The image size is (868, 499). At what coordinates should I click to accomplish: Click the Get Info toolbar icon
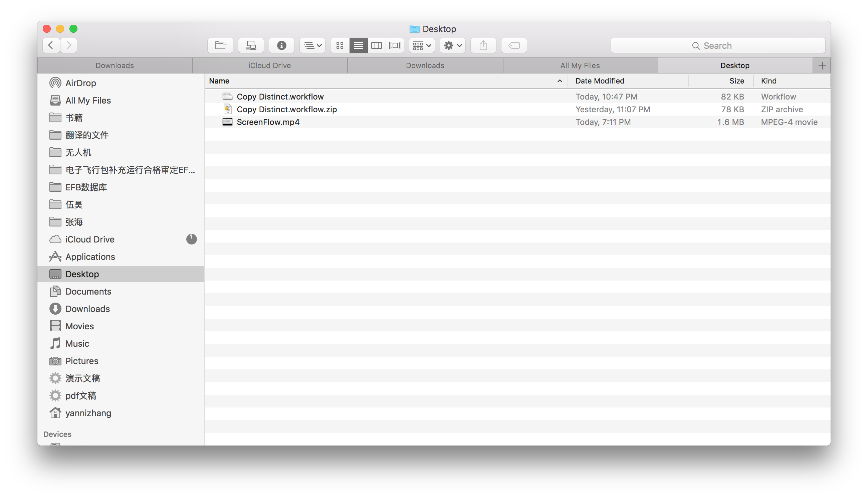281,45
